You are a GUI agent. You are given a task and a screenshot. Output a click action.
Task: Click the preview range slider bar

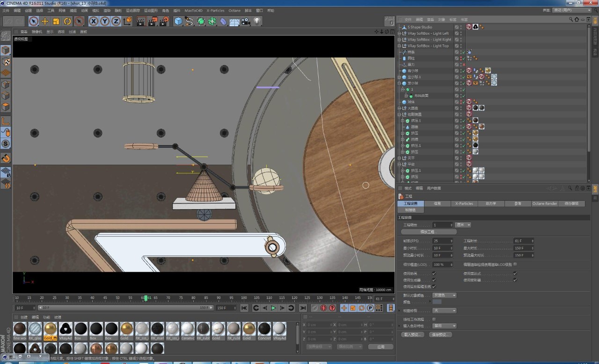[x=125, y=308]
